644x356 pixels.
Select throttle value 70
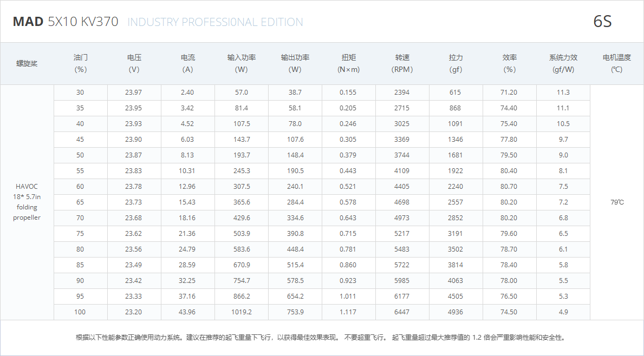pyautogui.click(x=80, y=218)
